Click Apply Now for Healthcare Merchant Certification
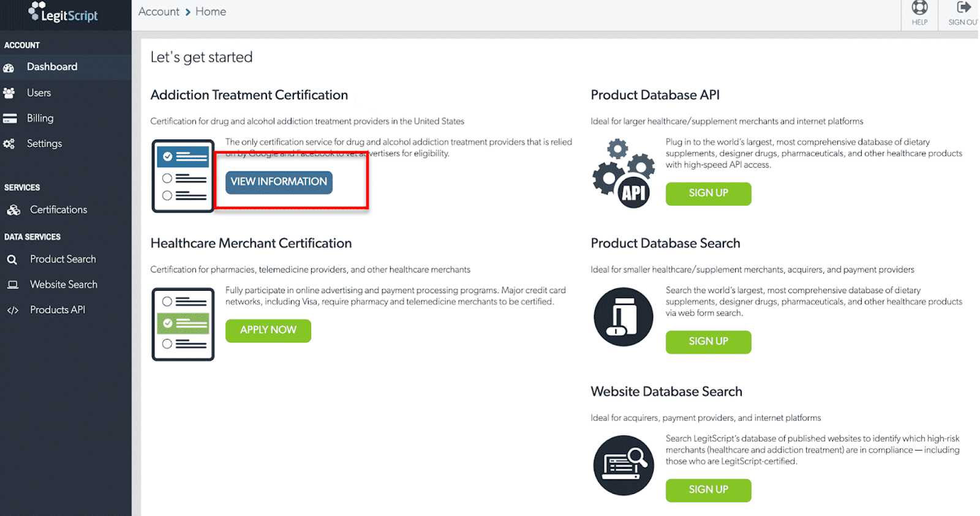Screen dimensions: 980x516 268,331
